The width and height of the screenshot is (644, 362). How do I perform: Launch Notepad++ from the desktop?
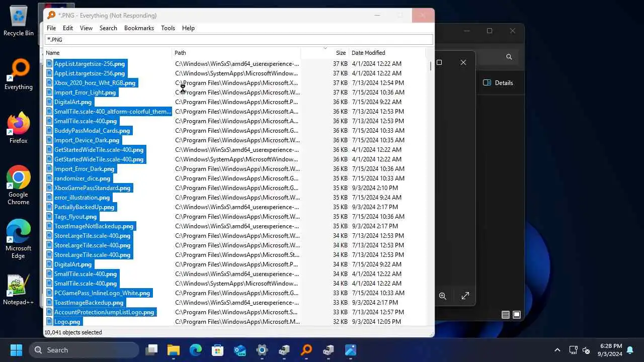[19, 290]
